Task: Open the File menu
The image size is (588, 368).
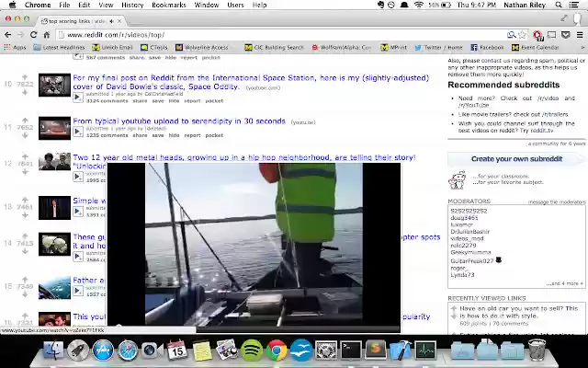Action: [x=64, y=5]
